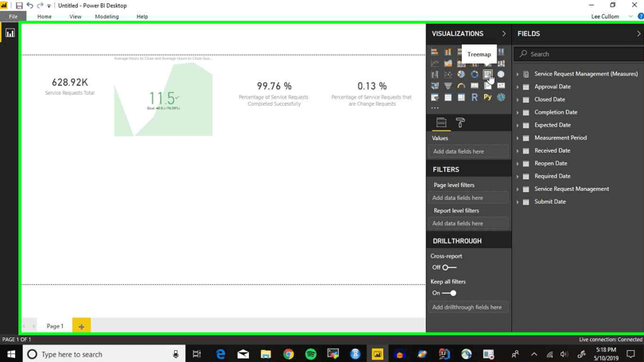644x362 pixels.
Task: Collapse the Fields pane chevron
Action: [x=638, y=33]
